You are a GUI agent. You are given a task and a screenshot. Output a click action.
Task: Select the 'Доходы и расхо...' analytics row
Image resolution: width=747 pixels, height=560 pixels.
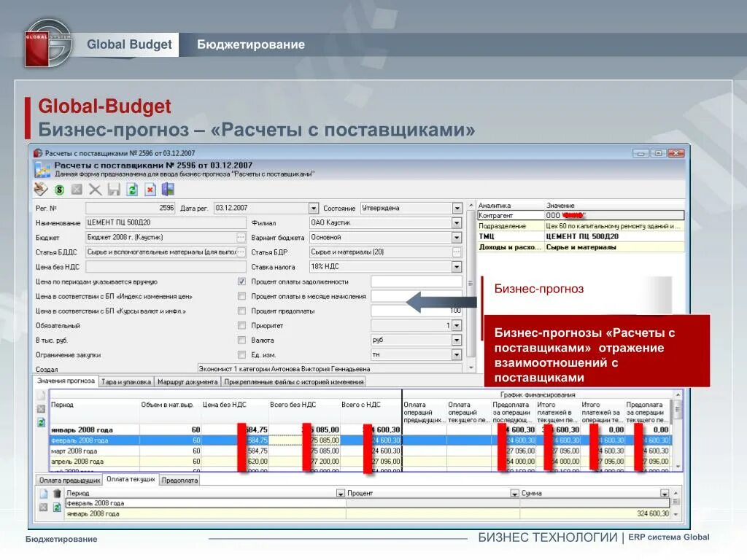[x=581, y=247]
